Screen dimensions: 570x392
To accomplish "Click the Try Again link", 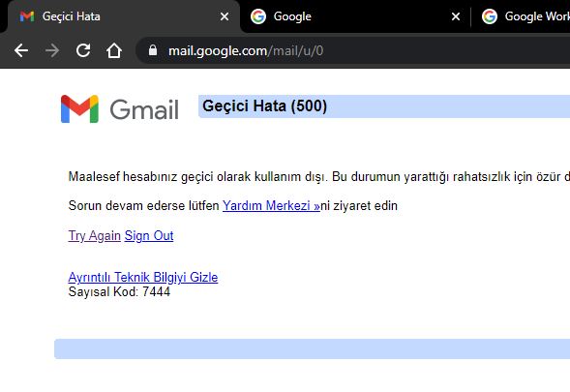I will [95, 236].
